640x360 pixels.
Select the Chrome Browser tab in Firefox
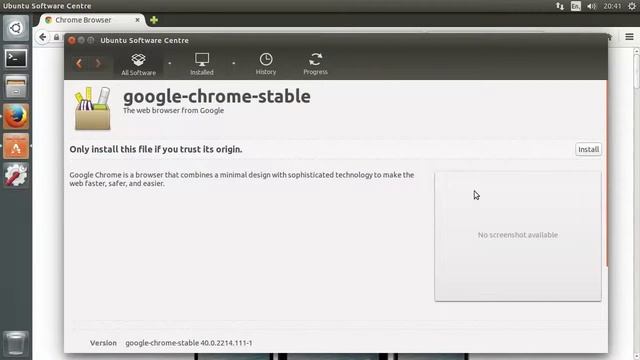coord(92,20)
